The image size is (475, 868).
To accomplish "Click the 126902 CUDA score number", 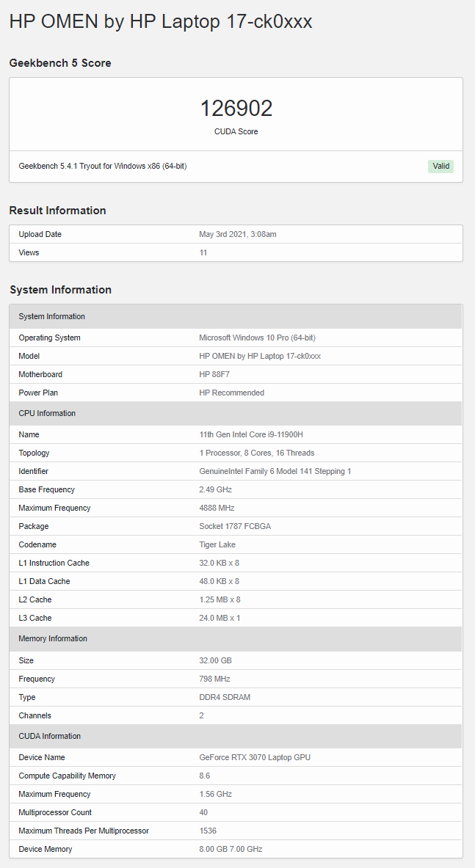I will [x=236, y=108].
